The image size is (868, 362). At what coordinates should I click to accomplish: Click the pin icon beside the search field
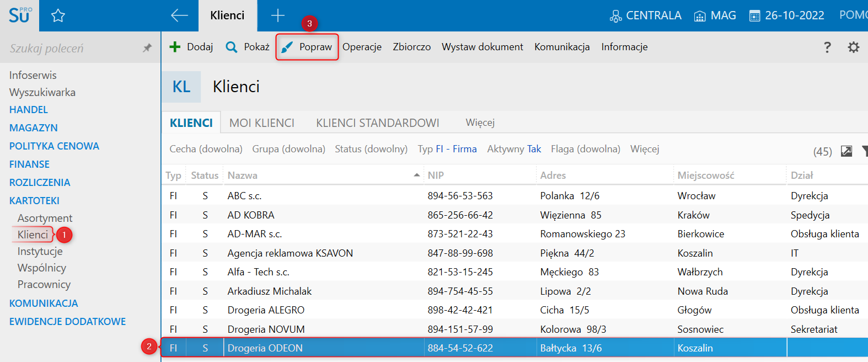pos(147,48)
